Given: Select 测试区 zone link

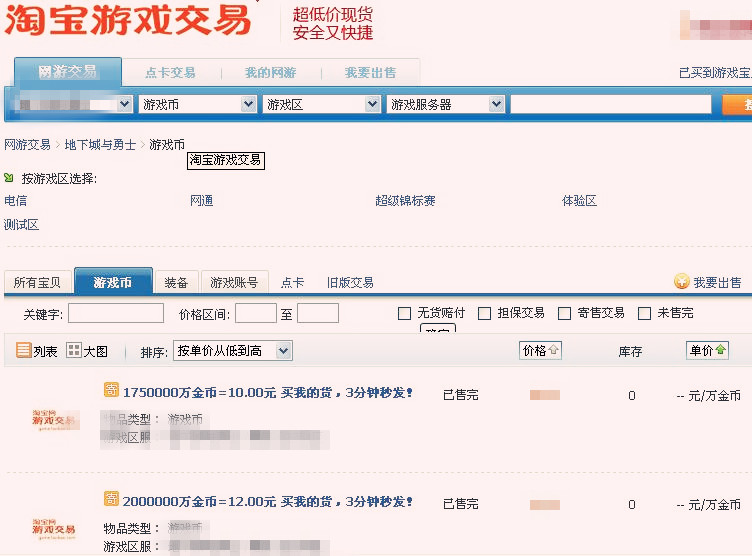Looking at the screenshot, I should 21,225.
